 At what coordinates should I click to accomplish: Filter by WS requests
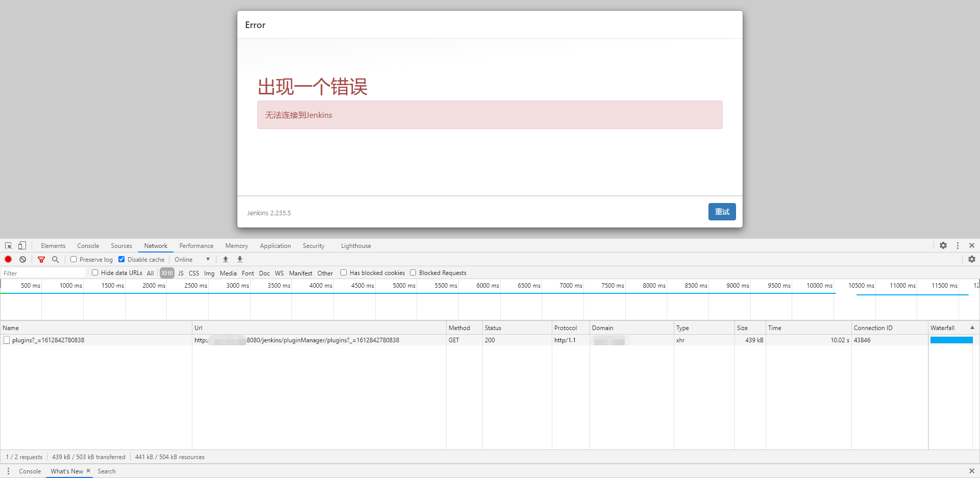279,273
